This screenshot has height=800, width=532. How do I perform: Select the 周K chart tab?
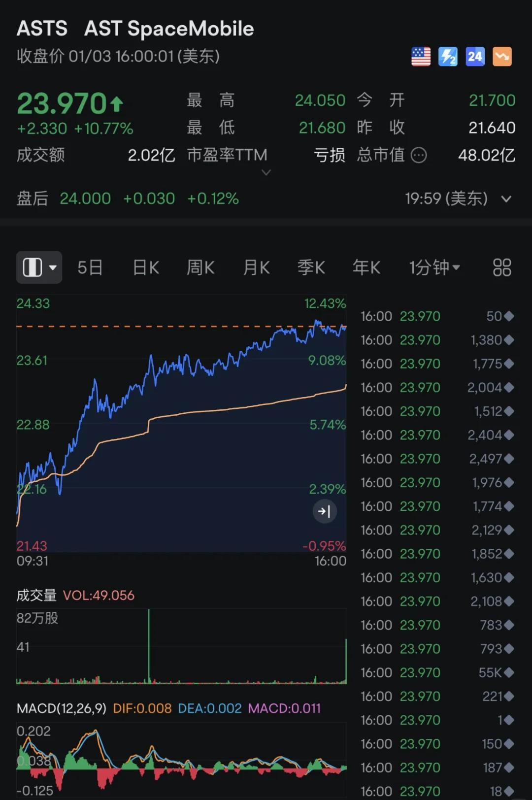(200, 267)
